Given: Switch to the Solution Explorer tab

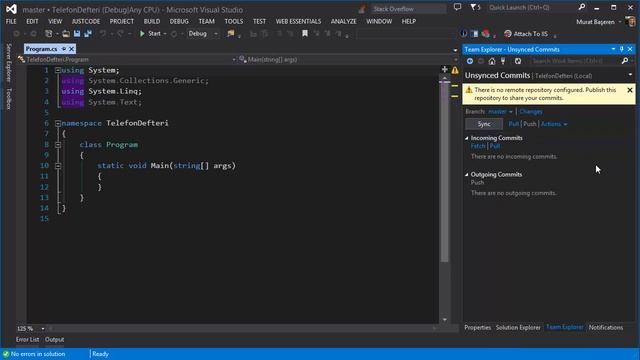Looking at the screenshot, I should click(518, 327).
